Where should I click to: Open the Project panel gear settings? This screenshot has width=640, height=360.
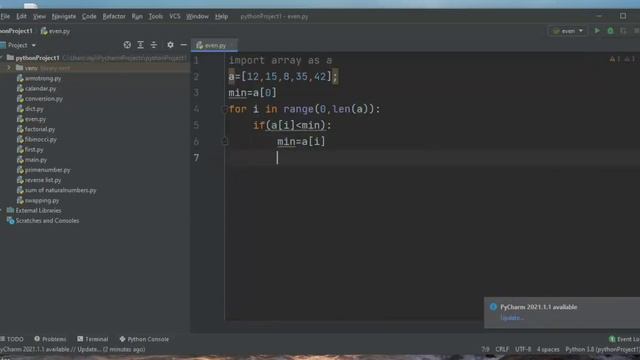[x=170, y=45]
